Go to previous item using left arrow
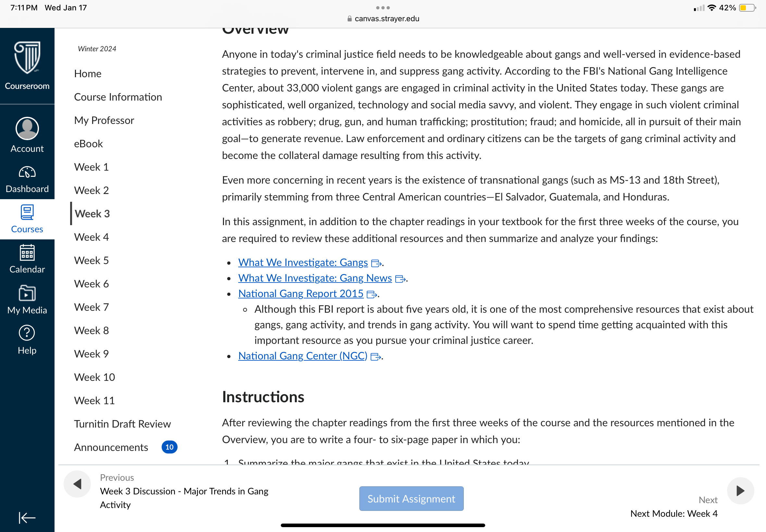Image resolution: width=766 pixels, height=532 pixels. tap(77, 484)
